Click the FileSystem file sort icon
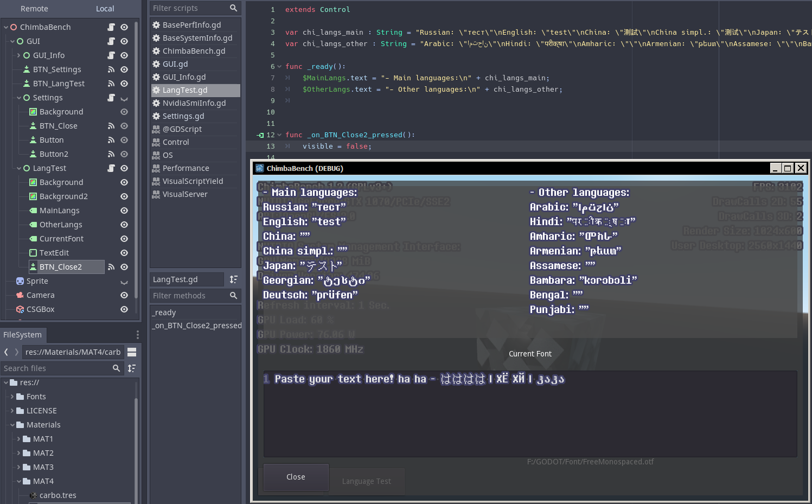 click(x=132, y=368)
